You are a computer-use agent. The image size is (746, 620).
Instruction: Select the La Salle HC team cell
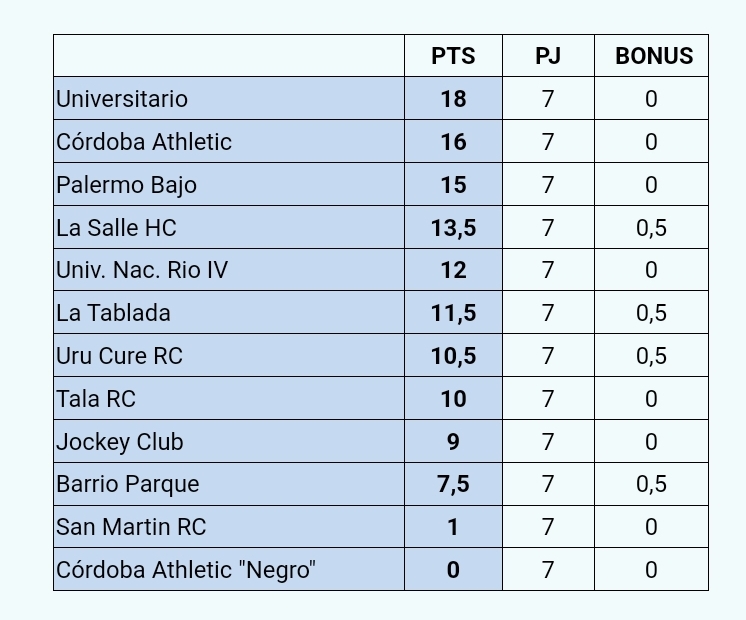click(x=229, y=227)
